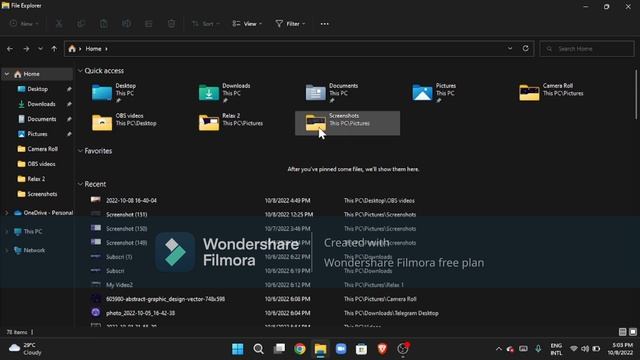
Task: Open the Sort dropdown menu
Action: point(206,24)
